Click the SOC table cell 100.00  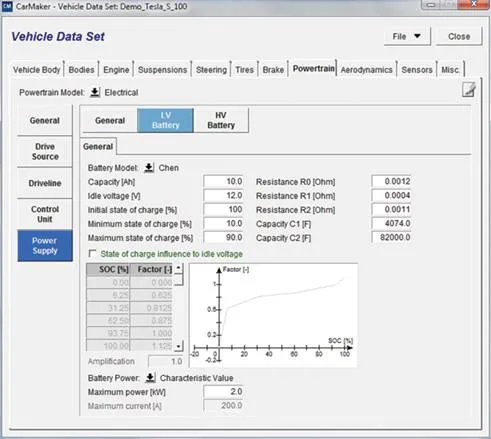(108, 346)
